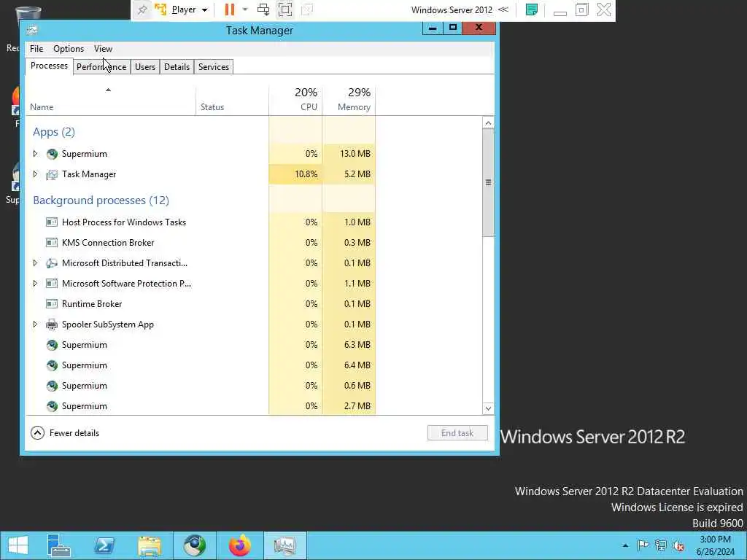The image size is (747, 560).
Task: Select the Supermium process using 2.7 MB
Action: 200,406
